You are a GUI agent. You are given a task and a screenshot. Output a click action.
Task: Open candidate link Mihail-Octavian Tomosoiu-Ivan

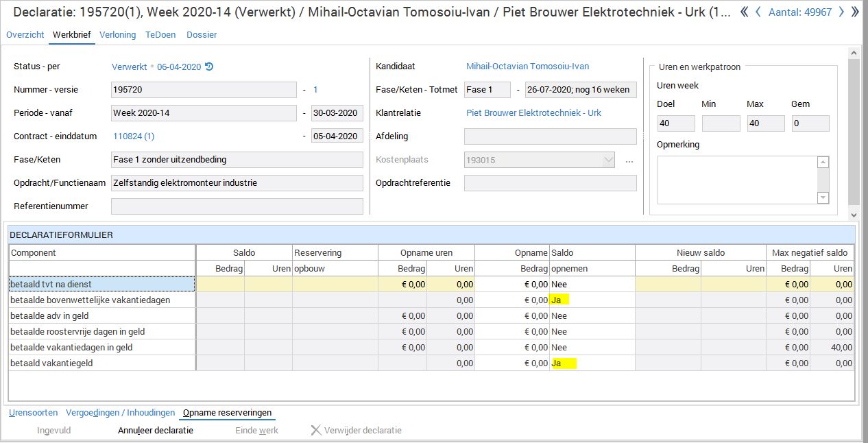(527, 67)
